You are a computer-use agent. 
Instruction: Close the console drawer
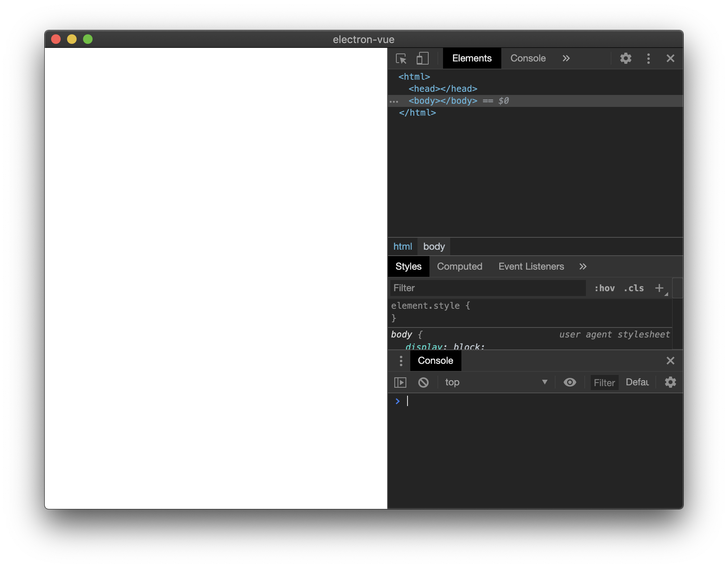(670, 361)
